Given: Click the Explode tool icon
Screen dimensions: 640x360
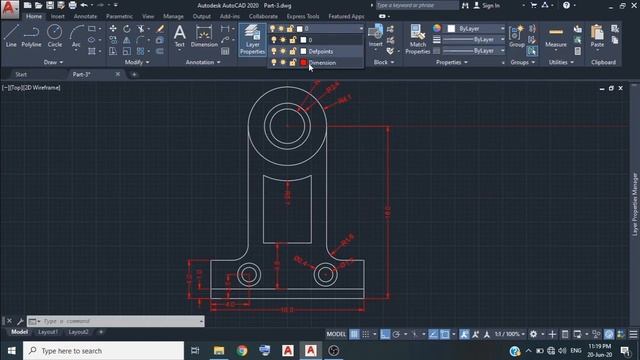Looking at the screenshot, I should (160, 40).
